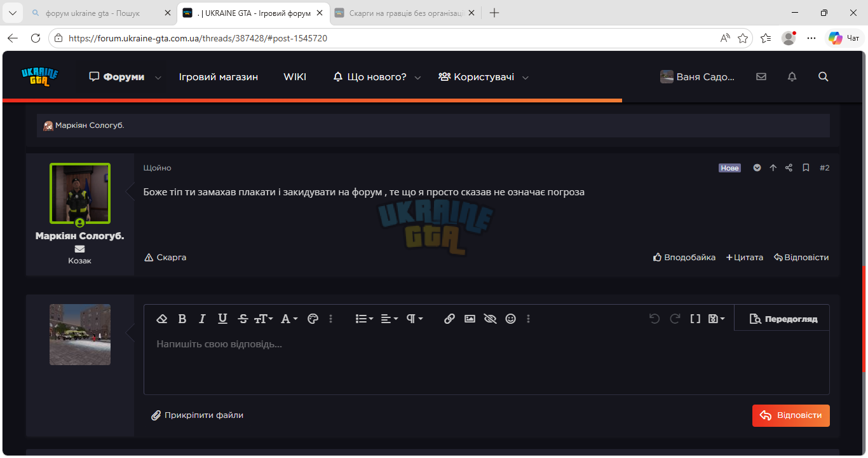Viewport: 868px width, 458px height.
Task: Toggle bold formatting in editor
Action: click(x=182, y=319)
